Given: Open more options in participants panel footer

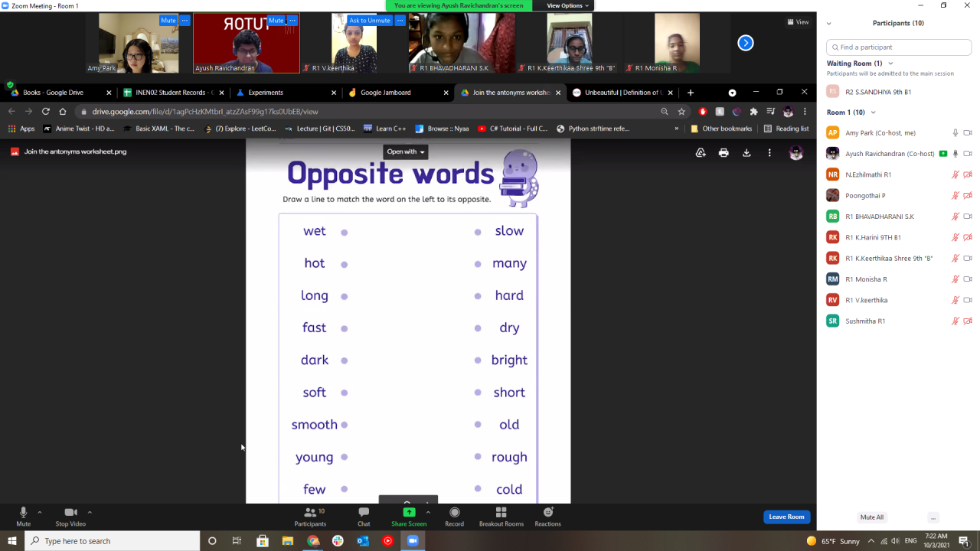Looking at the screenshot, I should point(933,517).
